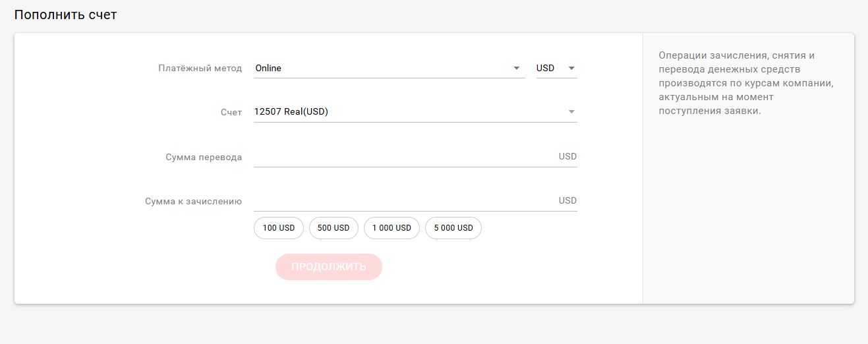Select the 500 USD preset amount
This screenshot has height=344, width=868.
click(x=333, y=228)
